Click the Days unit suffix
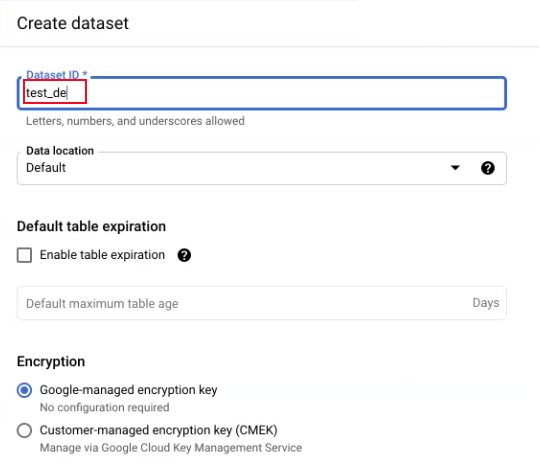 click(486, 303)
